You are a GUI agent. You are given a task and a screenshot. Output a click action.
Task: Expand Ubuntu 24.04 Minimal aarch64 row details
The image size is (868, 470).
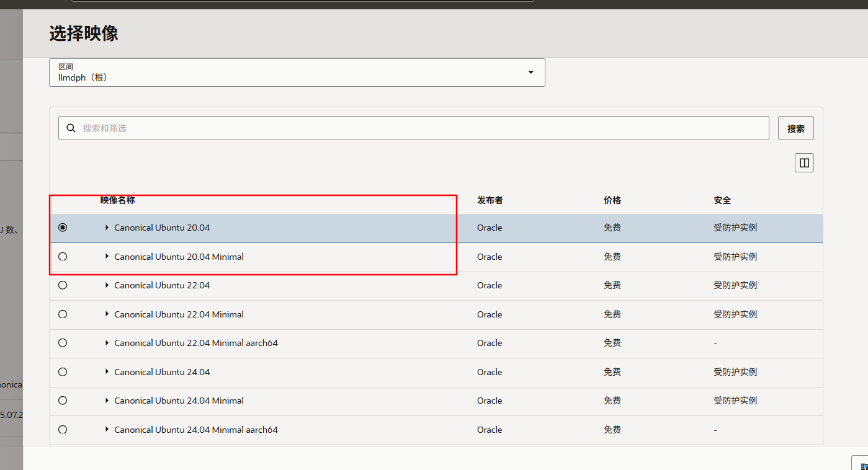(x=107, y=430)
